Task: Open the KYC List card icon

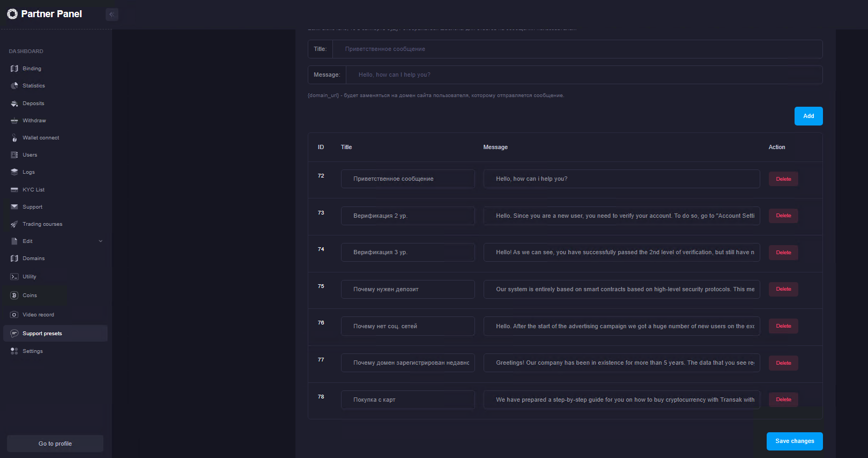Action: point(14,190)
